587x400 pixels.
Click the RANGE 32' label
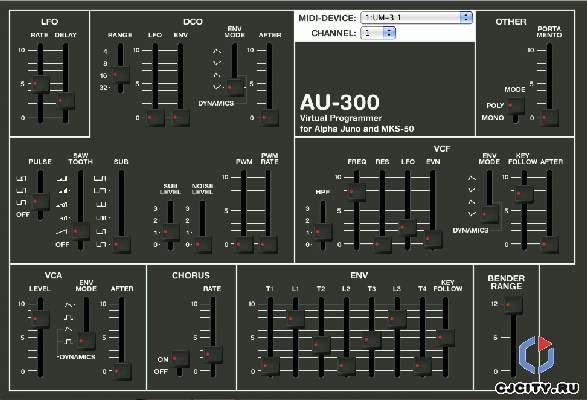104,88
